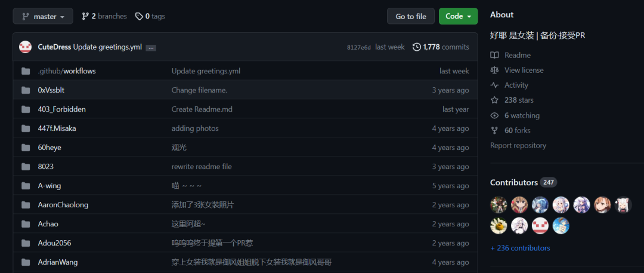Click the .github/workflows folder icon
This screenshot has width=644, height=273.
coord(26,71)
